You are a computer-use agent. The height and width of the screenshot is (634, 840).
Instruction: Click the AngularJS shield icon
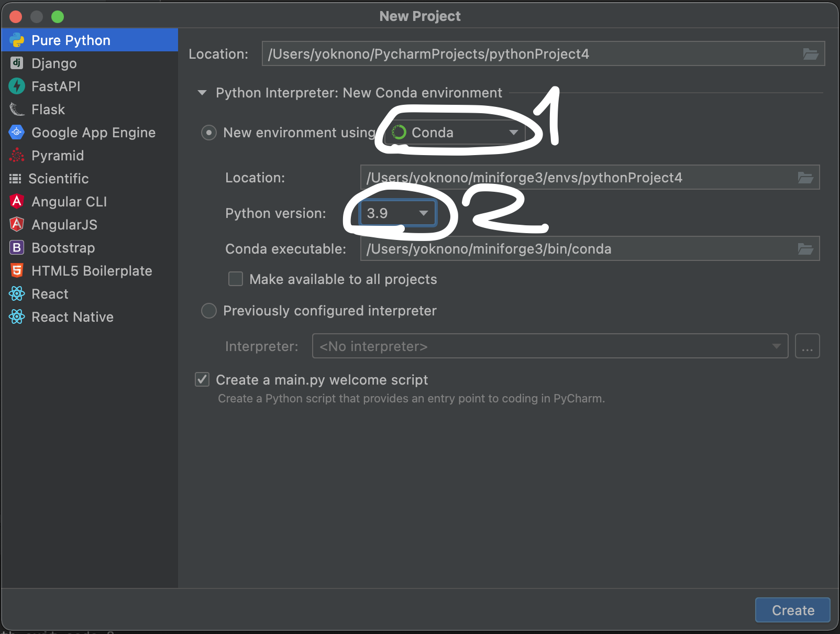[x=17, y=225]
